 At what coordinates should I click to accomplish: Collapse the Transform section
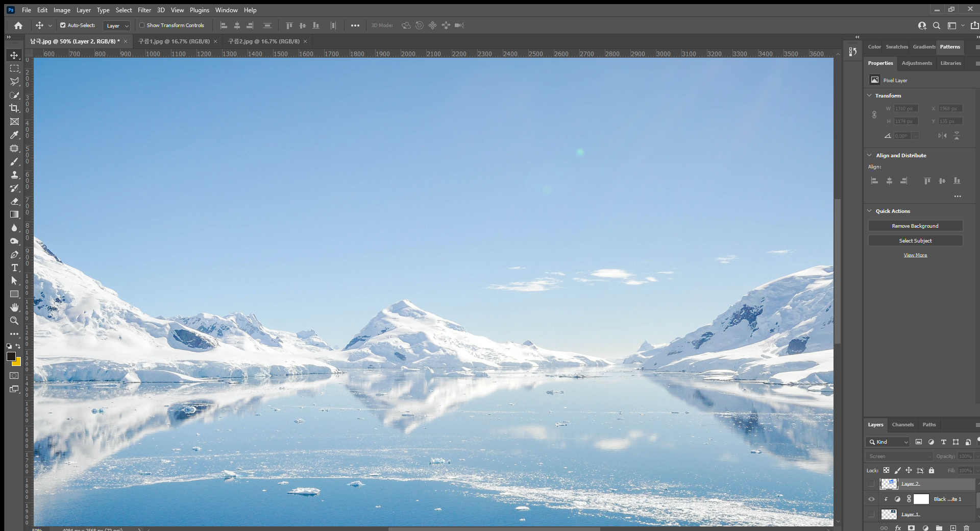pos(869,95)
